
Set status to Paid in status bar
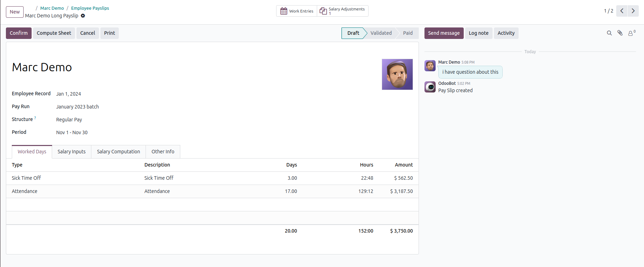(x=408, y=33)
